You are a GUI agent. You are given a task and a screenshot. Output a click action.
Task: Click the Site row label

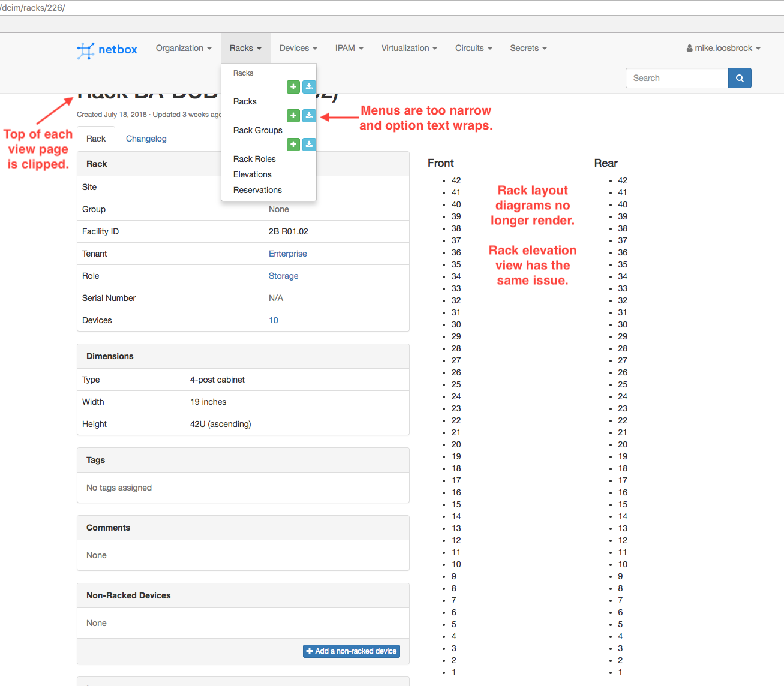coord(89,187)
